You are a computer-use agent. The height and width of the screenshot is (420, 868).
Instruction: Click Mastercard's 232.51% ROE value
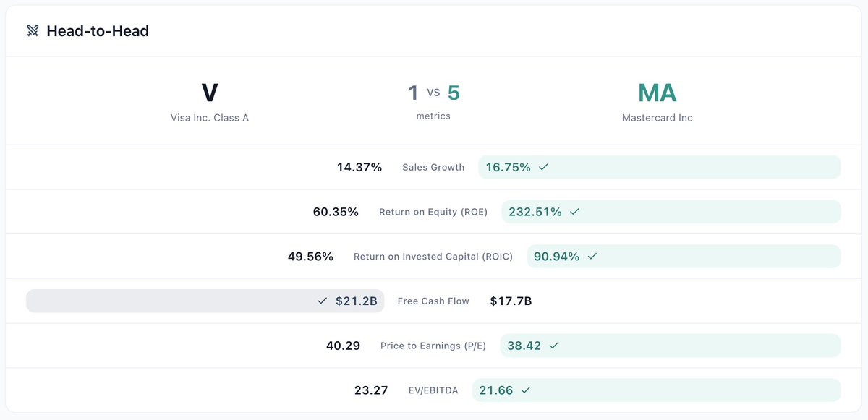(x=535, y=212)
